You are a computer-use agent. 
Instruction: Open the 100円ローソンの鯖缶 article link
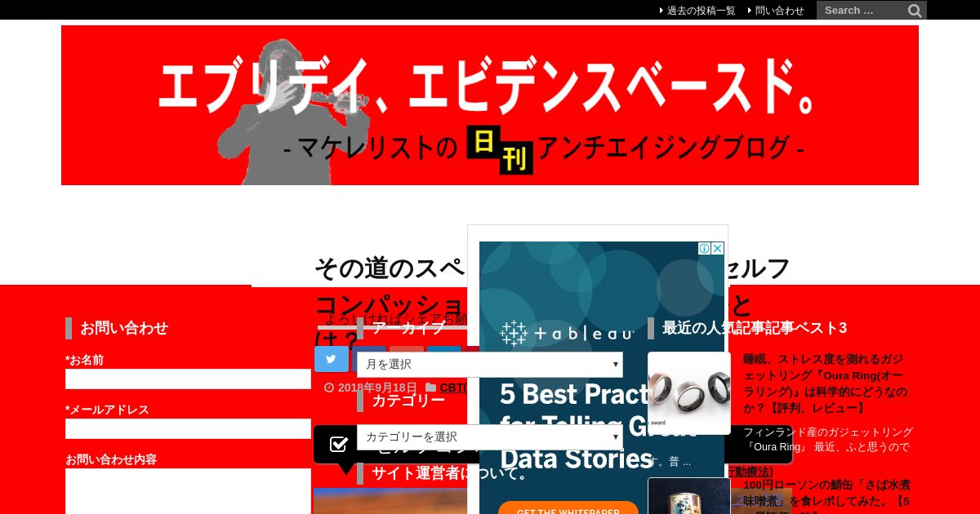point(826,496)
